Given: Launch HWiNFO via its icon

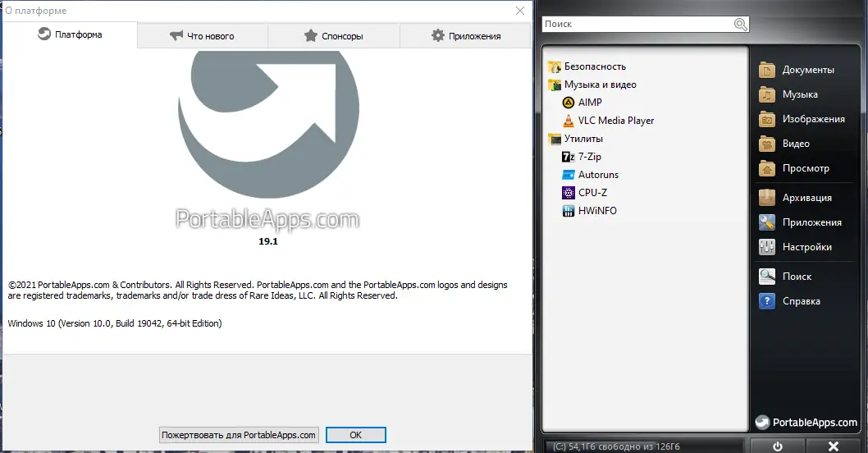Looking at the screenshot, I should 568,211.
